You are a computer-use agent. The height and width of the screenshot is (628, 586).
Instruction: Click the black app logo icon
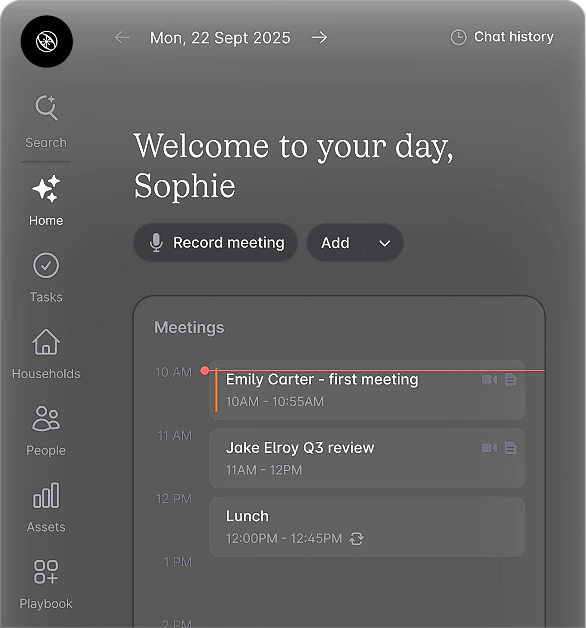click(47, 42)
